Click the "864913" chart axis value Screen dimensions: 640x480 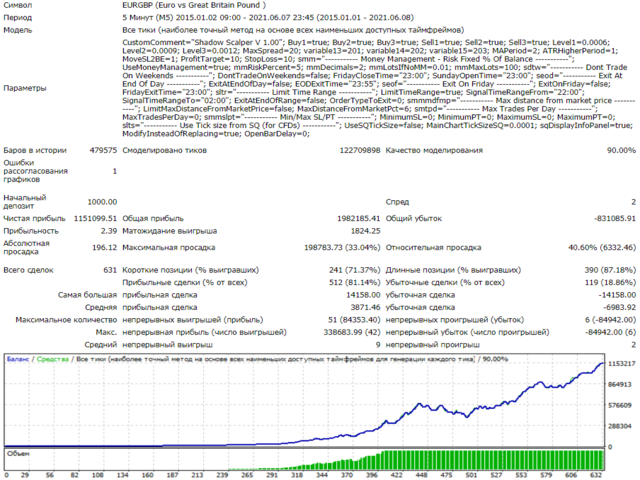(x=620, y=384)
